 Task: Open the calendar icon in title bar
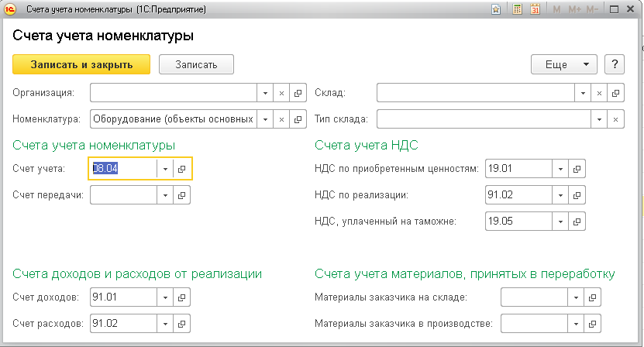coord(536,9)
